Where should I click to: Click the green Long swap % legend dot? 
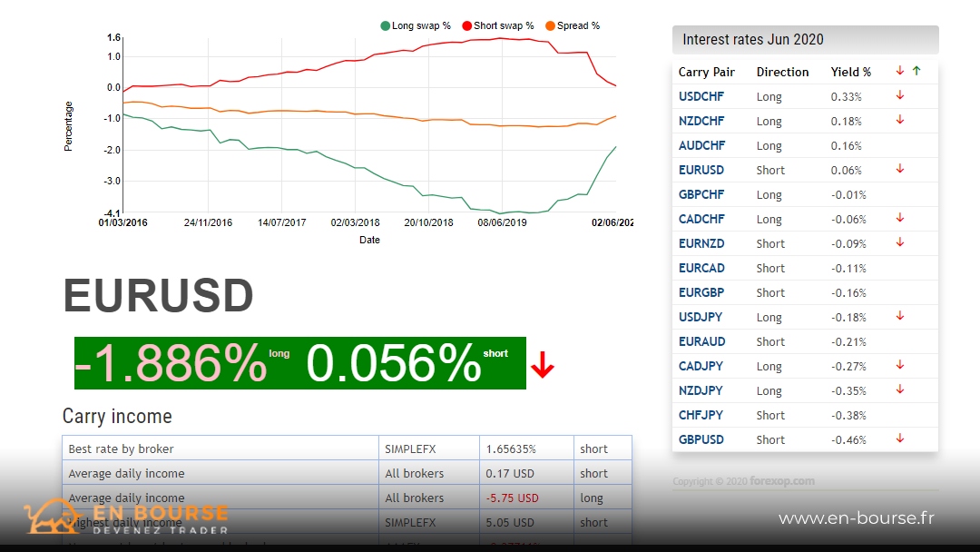click(x=386, y=25)
